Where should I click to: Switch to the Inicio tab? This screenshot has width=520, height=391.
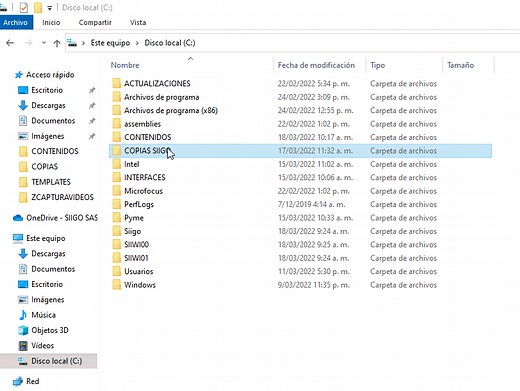point(51,22)
